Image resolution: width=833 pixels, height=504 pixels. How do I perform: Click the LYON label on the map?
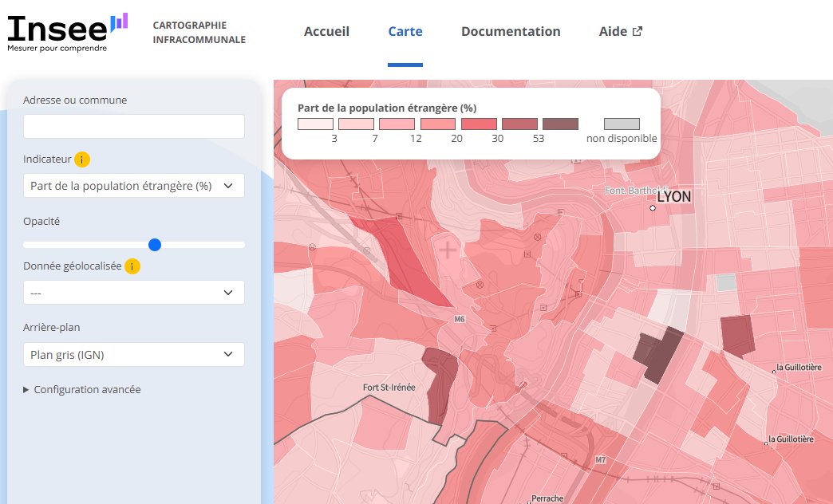(x=673, y=196)
